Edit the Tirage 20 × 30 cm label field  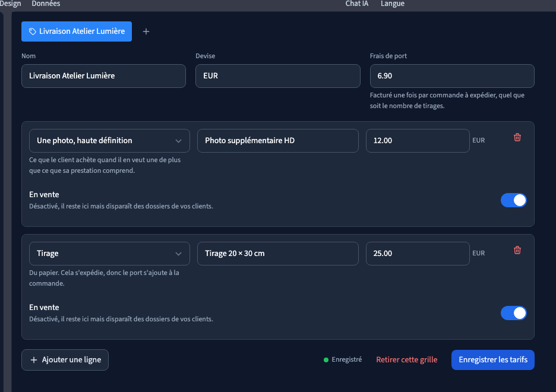pyautogui.click(x=277, y=254)
